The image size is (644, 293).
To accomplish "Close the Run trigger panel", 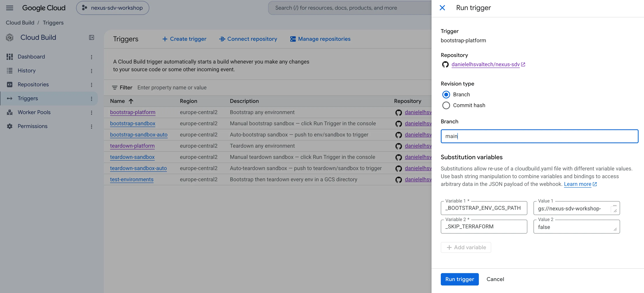I will coord(442,8).
